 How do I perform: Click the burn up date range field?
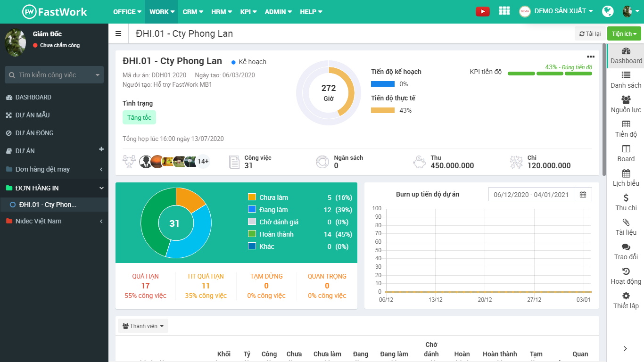click(531, 194)
